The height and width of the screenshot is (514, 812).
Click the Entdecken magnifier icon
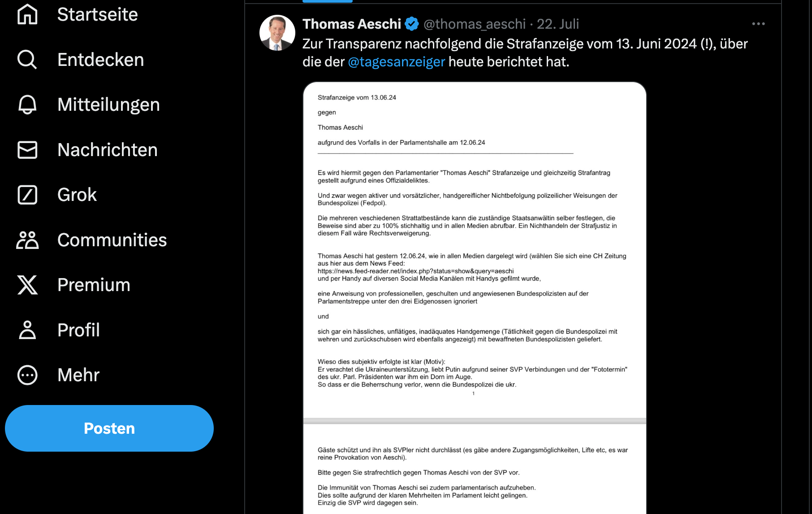click(27, 60)
